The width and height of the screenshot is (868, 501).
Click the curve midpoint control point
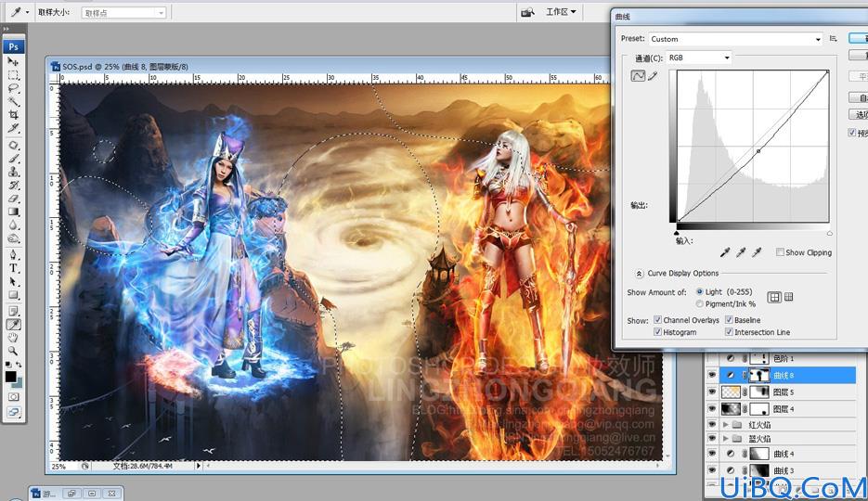(x=758, y=151)
